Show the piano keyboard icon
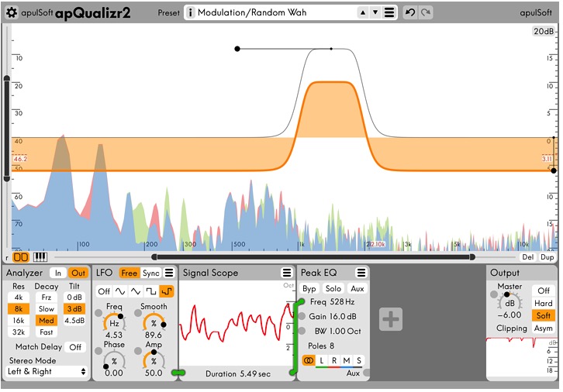This screenshot has width=563, height=392. point(40,257)
